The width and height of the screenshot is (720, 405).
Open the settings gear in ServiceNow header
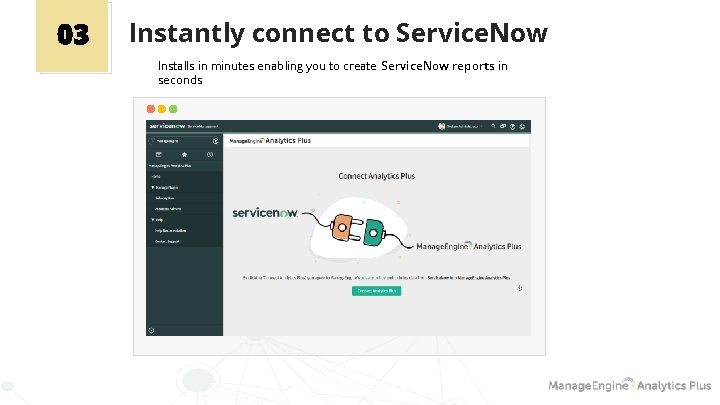[522, 126]
